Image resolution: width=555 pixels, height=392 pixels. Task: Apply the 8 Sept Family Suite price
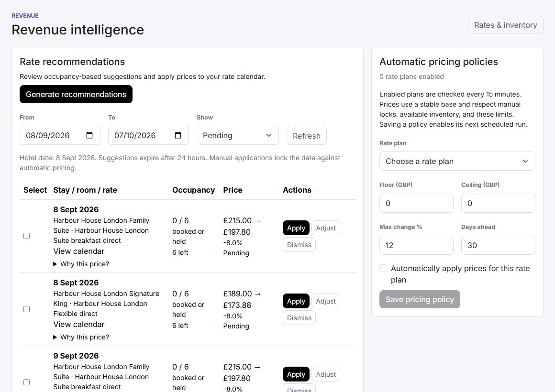click(296, 228)
